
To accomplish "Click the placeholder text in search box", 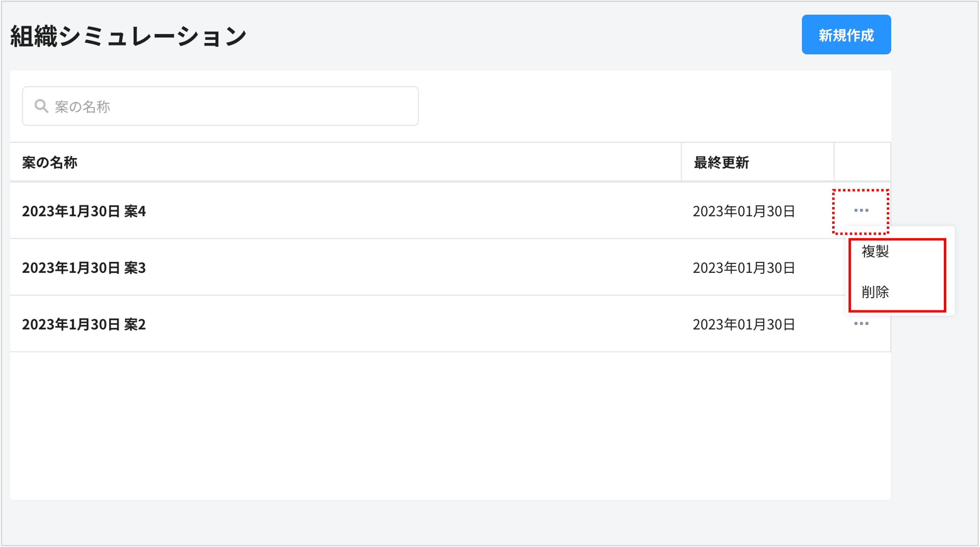I will click(82, 107).
